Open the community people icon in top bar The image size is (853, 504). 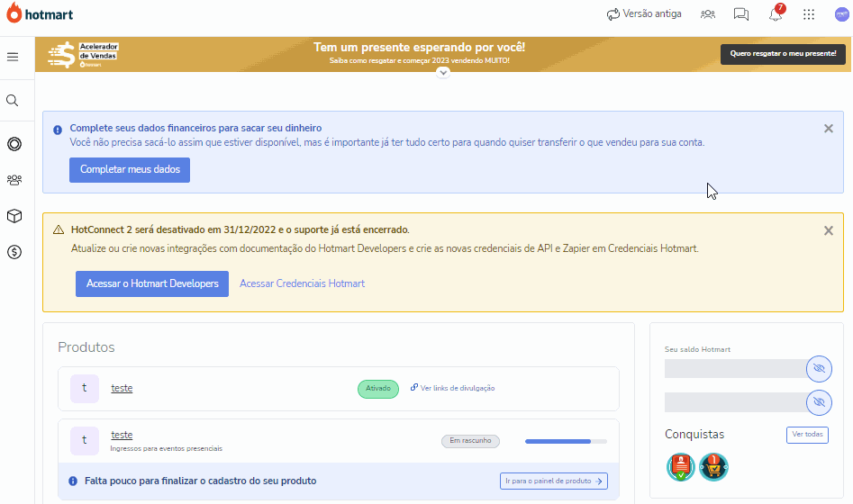(x=708, y=14)
